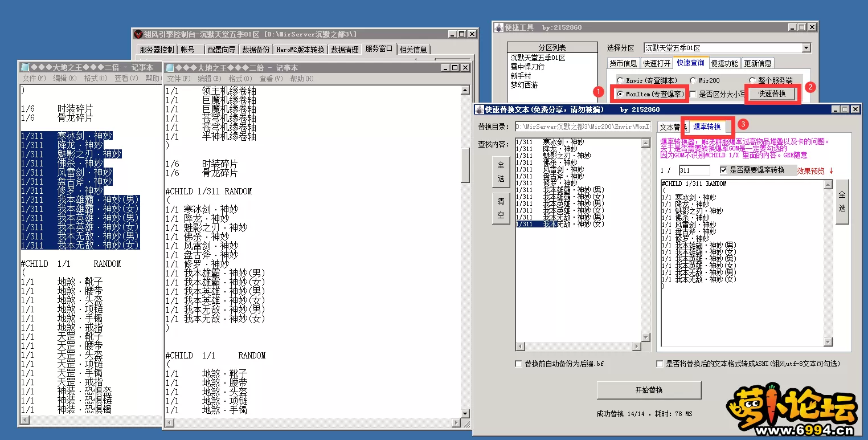Image resolution: width=868 pixels, height=440 pixels.
Task: Click up arrow of 效果预览 box scrollbar
Action: pyautogui.click(x=828, y=184)
